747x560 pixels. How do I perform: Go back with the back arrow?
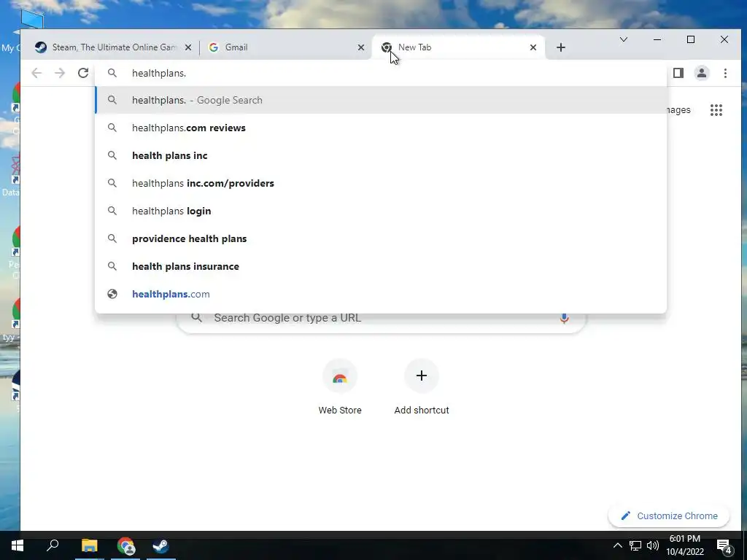coord(36,73)
